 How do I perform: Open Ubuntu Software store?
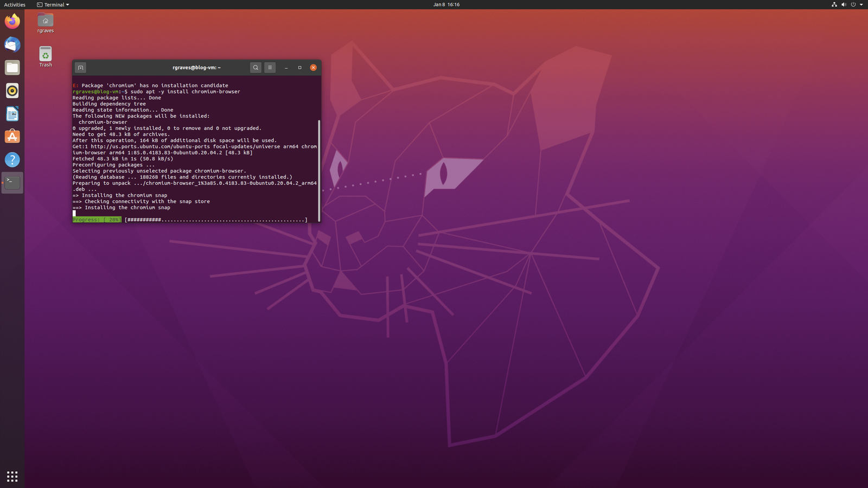pos(12,137)
